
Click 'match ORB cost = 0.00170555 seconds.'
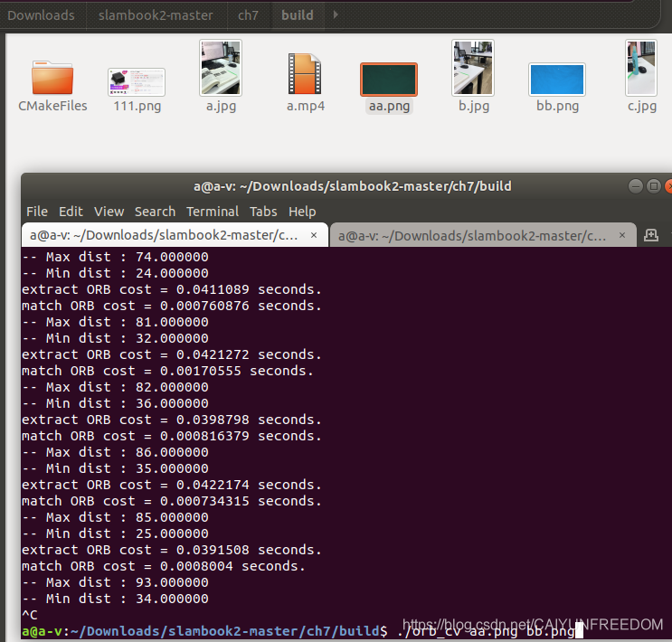tap(167, 371)
